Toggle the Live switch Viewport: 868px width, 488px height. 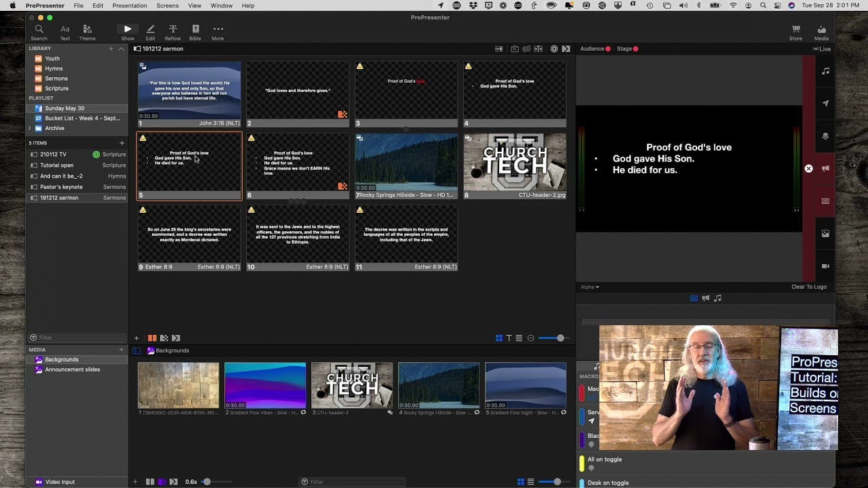[821, 49]
